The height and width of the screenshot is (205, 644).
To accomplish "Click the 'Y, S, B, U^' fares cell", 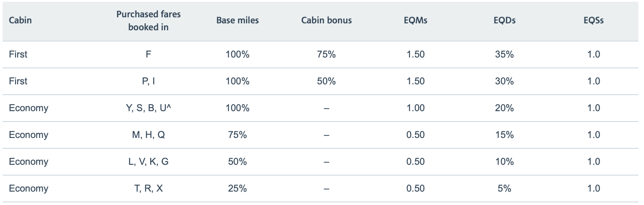I will point(148,108).
